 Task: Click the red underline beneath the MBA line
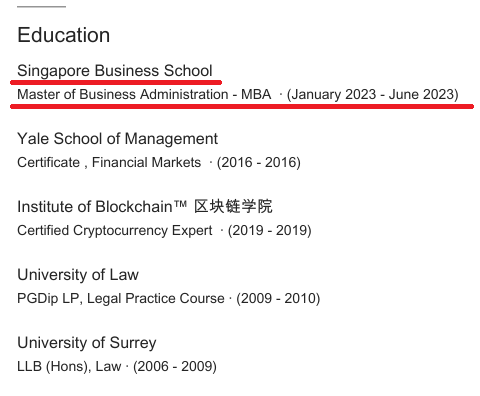242,107
